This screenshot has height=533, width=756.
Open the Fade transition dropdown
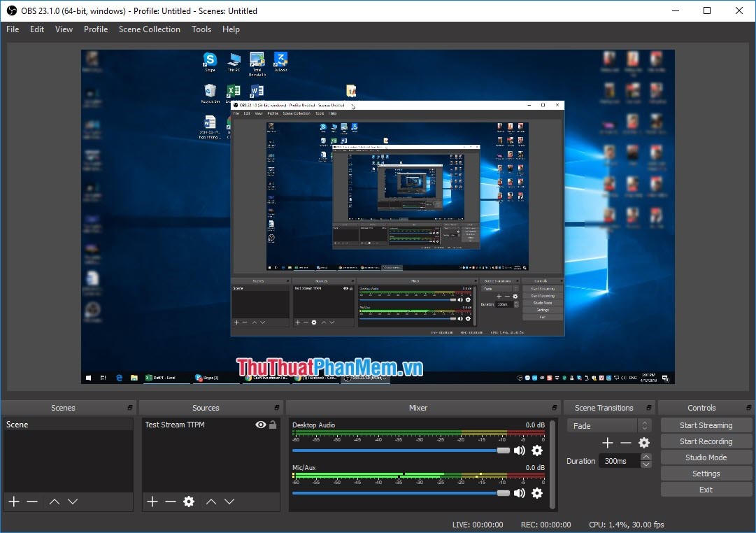603,425
